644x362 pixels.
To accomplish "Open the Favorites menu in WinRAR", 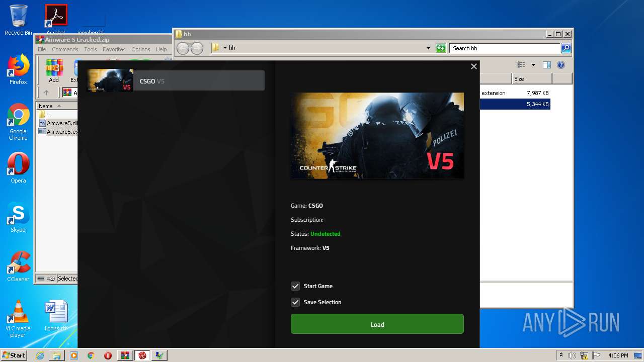I will pos(114,49).
